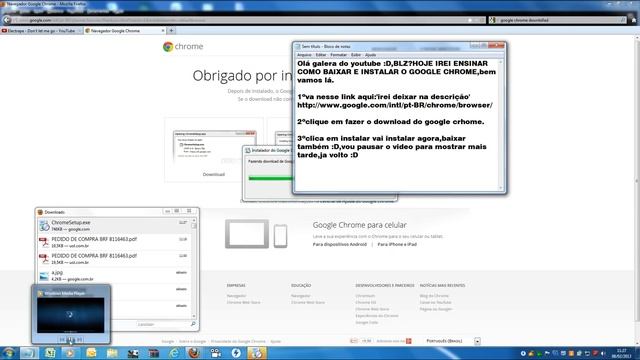Click the phone device image
Viewport: 640px width, 360px height.
click(280, 236)
